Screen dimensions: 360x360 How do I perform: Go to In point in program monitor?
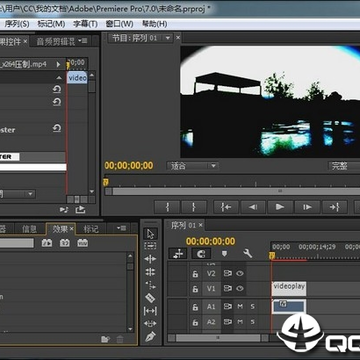[226, 207]
